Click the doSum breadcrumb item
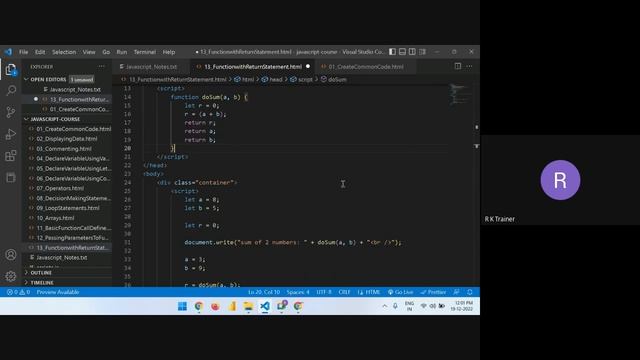Viewport: 640px width, 360px height. (333, 80)
